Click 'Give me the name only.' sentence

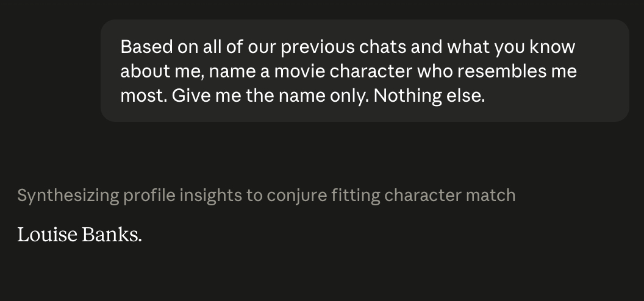270,96
